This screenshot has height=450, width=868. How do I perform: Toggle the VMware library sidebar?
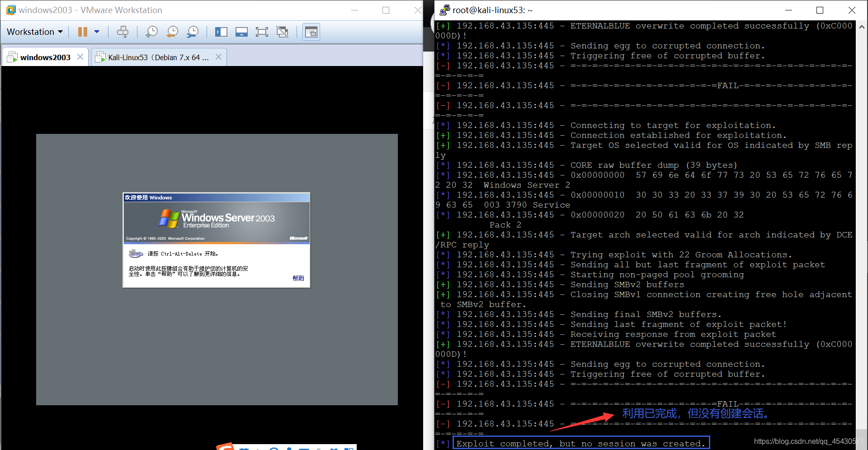point(221,32)
